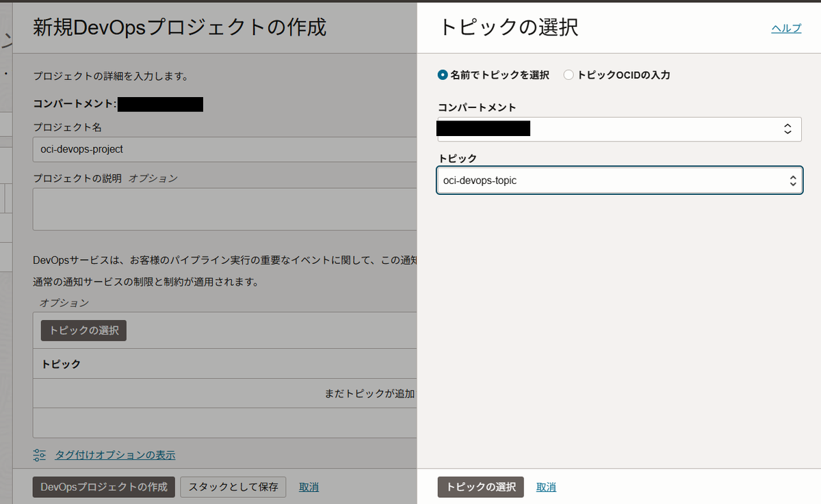
Task: Select the 名前でトピックを選択 radio button
Action: click(x=443, y=75)
